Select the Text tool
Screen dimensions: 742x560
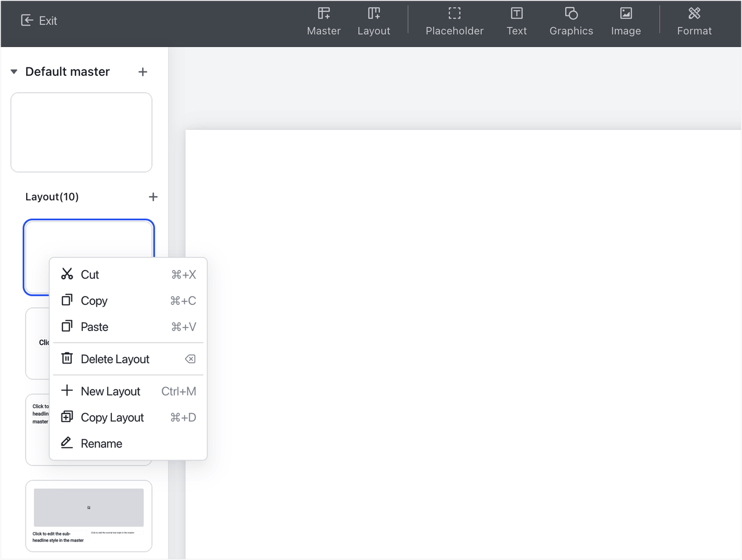(x=516, y=21)
